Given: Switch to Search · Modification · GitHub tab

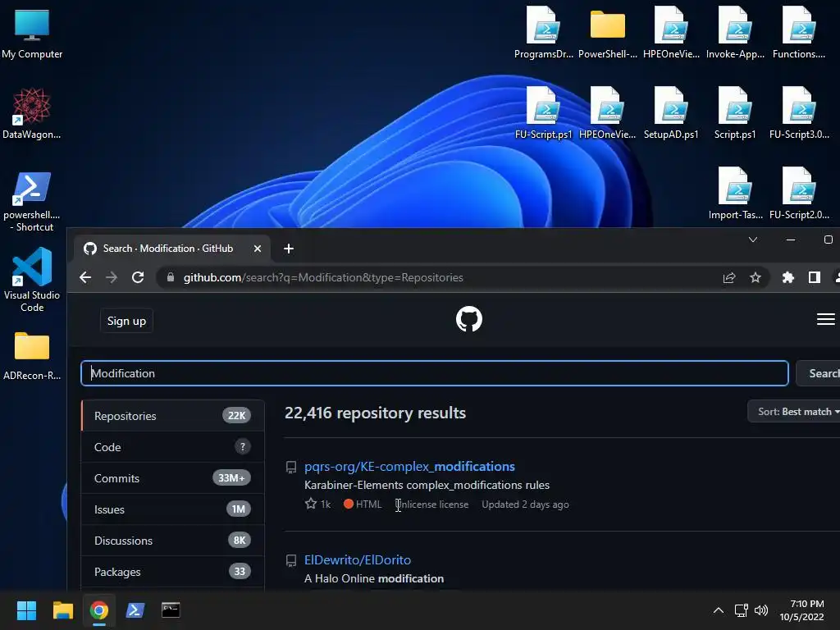Looking at the screenshot, I should (167, 249).
